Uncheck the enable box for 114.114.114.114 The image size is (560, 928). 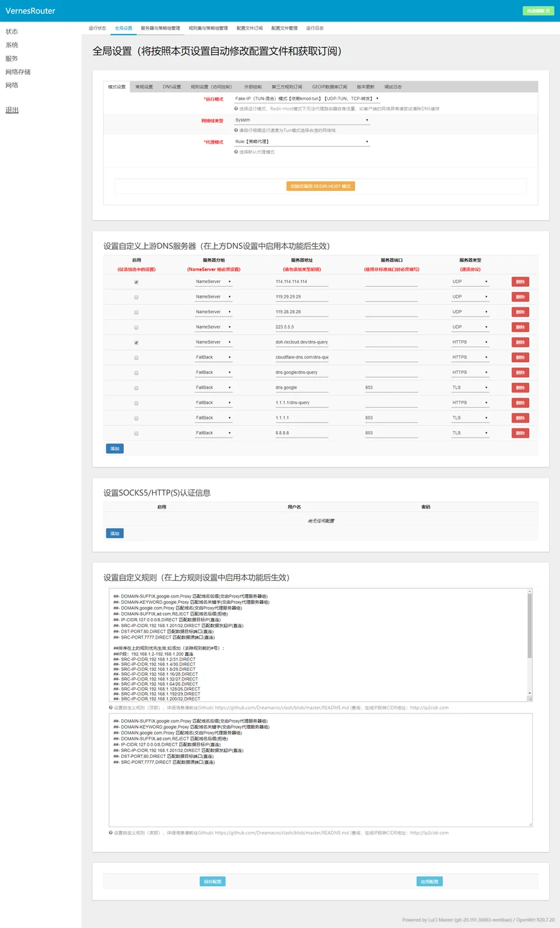(x=136, y=282)
